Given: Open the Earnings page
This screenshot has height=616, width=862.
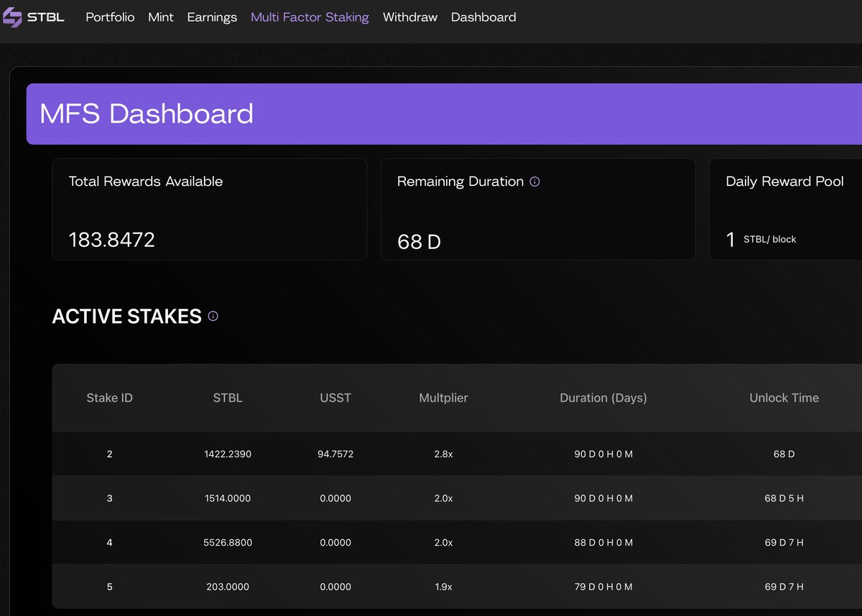Looking at the screenshot, I should [x=212, y=17].
